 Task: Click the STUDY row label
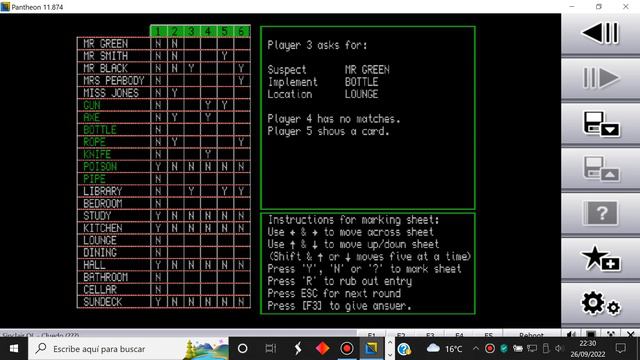97,216
